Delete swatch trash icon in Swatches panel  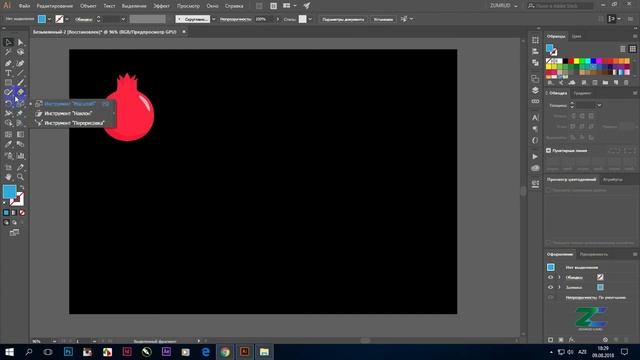tap(627, 83)
